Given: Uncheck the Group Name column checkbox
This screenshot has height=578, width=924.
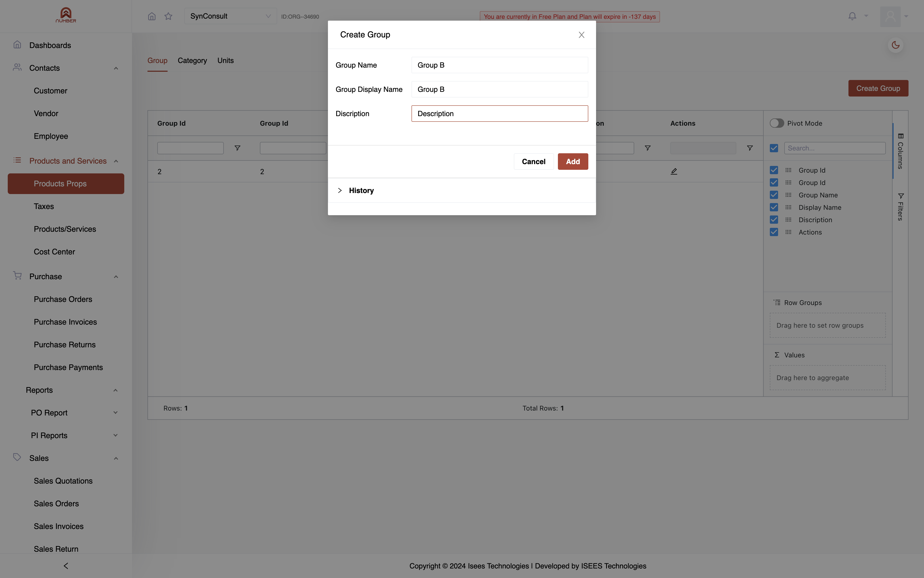Looking at the screenshot, I should 774,195.
